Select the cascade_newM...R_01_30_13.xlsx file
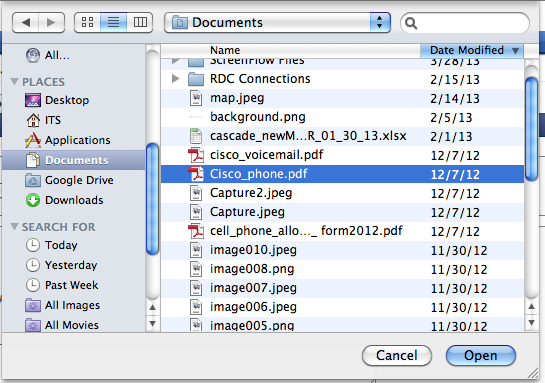 click(x=342, y=136)
